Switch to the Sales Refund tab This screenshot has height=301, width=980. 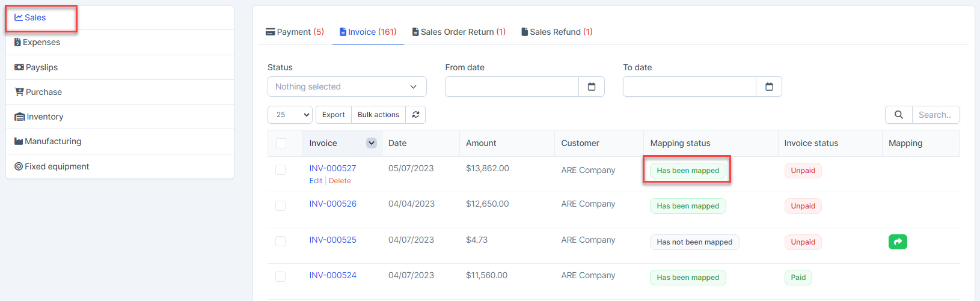pos(557,32)
